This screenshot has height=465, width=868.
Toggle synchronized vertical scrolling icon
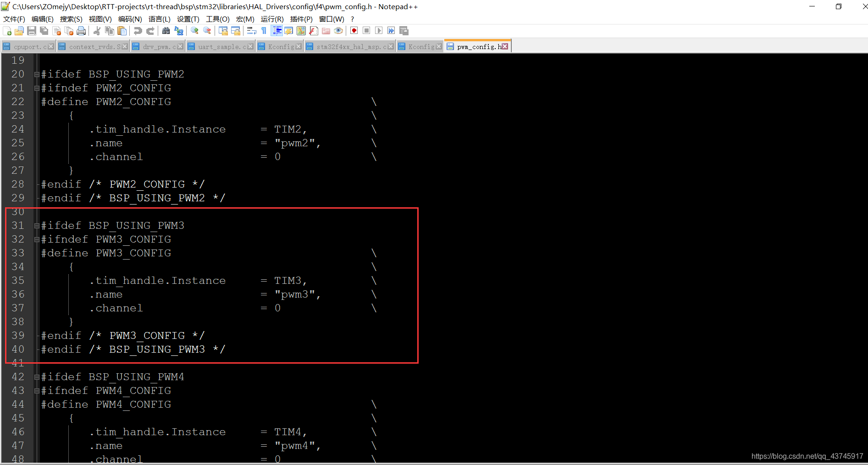pyautogui.click(x=223, y=31)
